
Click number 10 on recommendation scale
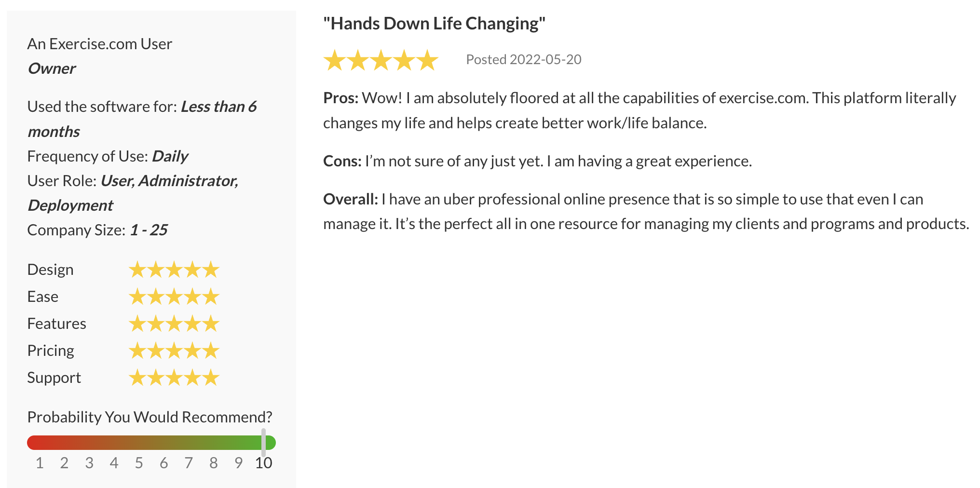(263, 463)
